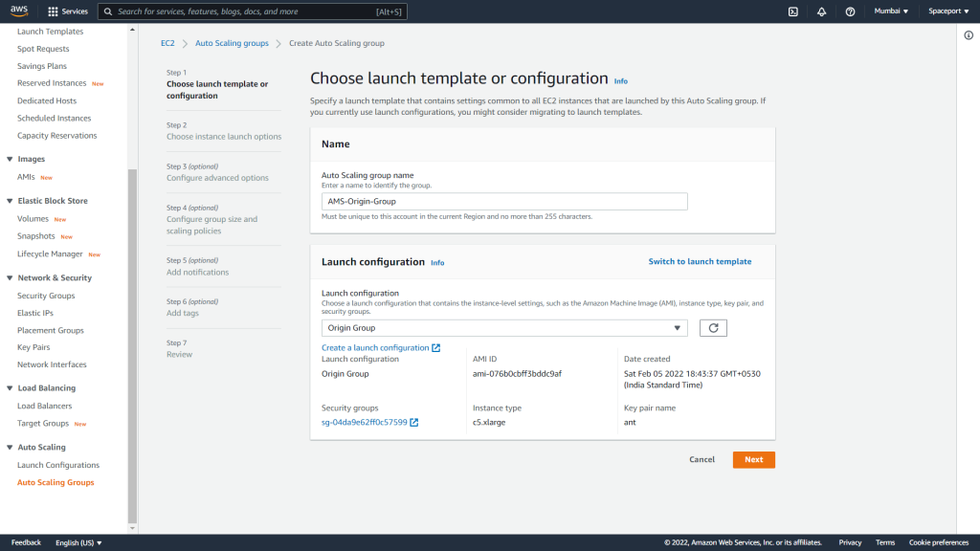Open Load Balancers in sidebar
This screenshot has width=980, height=551.
[44, 406]
